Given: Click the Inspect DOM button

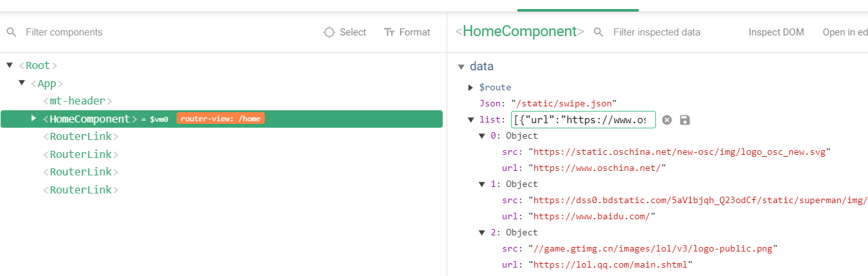Looking at the screenshot, I should click(776, 32).
